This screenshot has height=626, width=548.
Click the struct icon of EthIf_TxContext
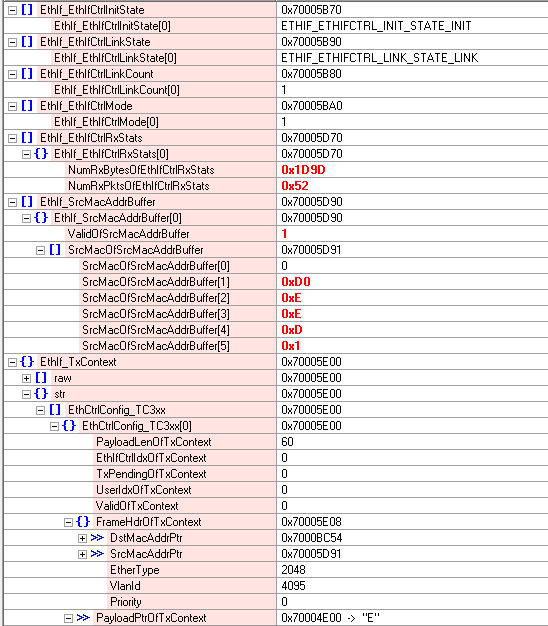pos(27,361)
